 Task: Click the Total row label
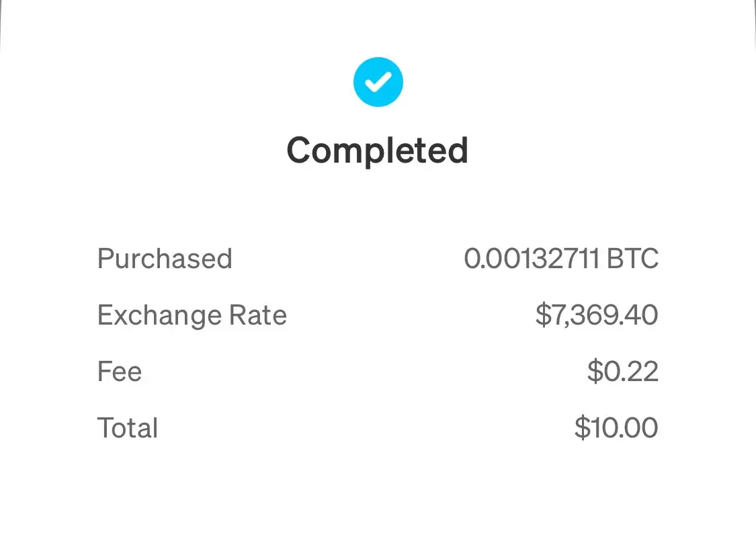(128, 428)
